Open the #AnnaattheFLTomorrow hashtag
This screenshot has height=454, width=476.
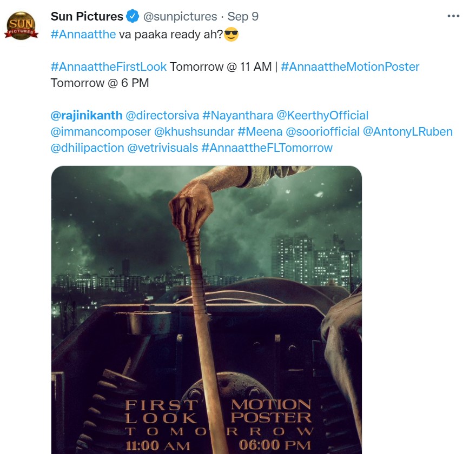pos(267,148)
